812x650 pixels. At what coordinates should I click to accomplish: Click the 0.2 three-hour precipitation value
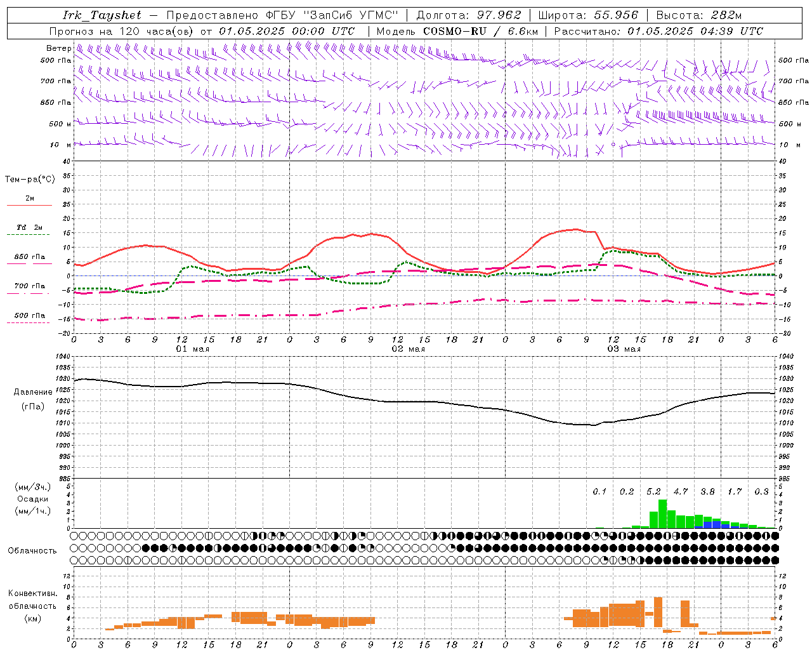pos(627,491)
